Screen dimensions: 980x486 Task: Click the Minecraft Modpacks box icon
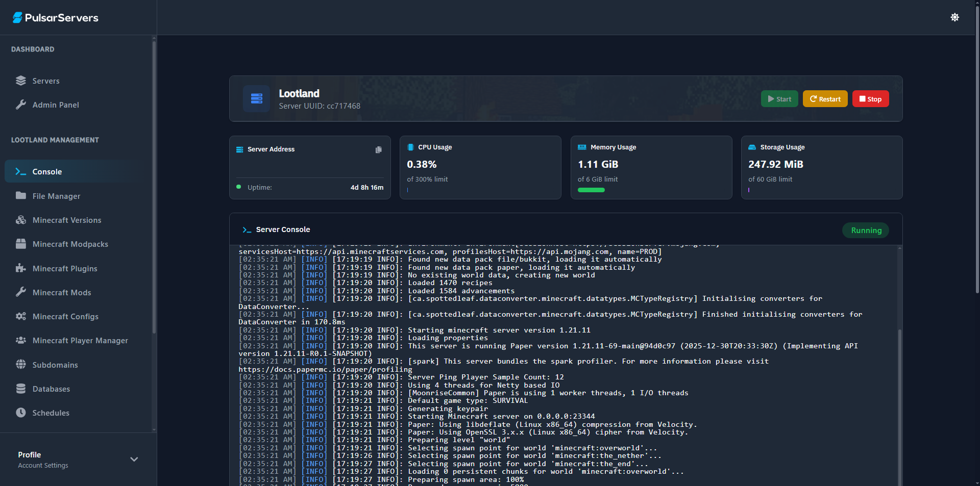click(21, 244)
